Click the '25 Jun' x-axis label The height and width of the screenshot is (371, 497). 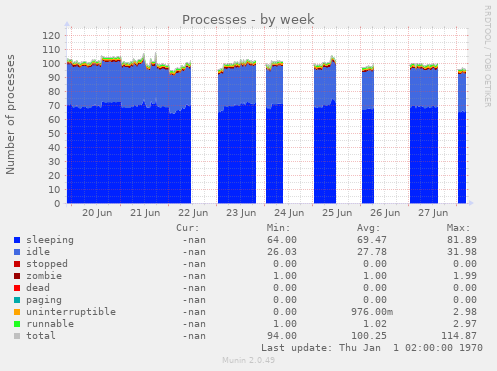pyautogui.click(x=337, y=213)
